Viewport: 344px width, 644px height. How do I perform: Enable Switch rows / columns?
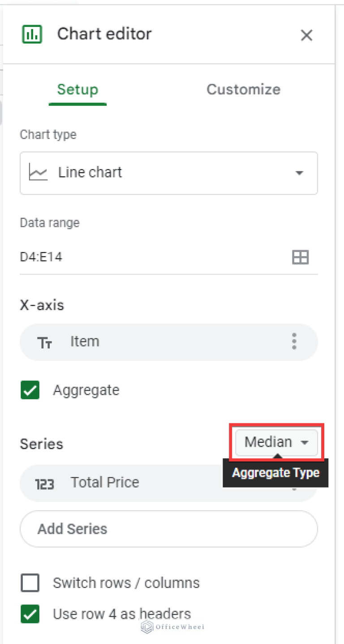pos(30,583)
